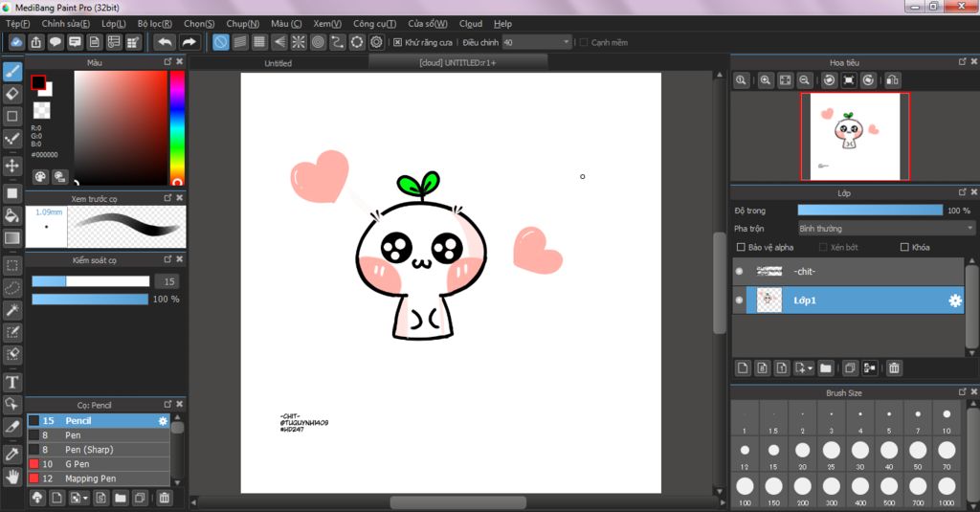The image size is (980, 512).
Task: Enable Xén bớt checkbox
Action: [823, 247]
